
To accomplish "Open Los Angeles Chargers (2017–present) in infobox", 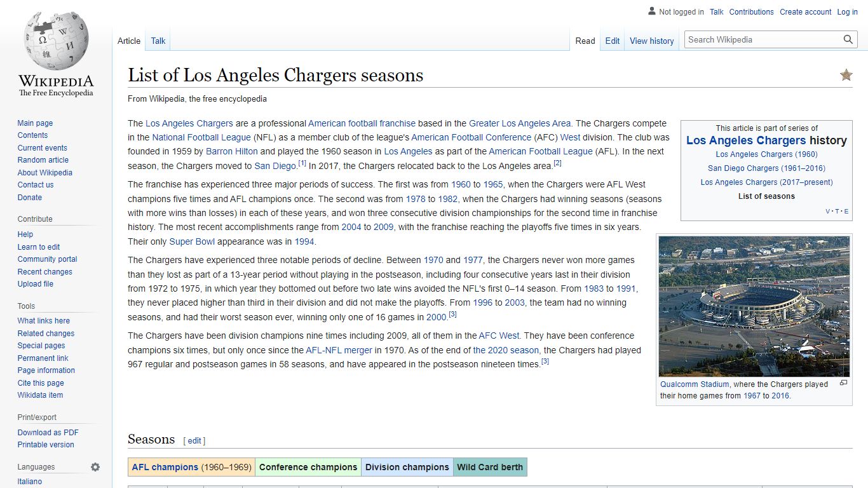I will pyautogui.click(x=766, y=182).
